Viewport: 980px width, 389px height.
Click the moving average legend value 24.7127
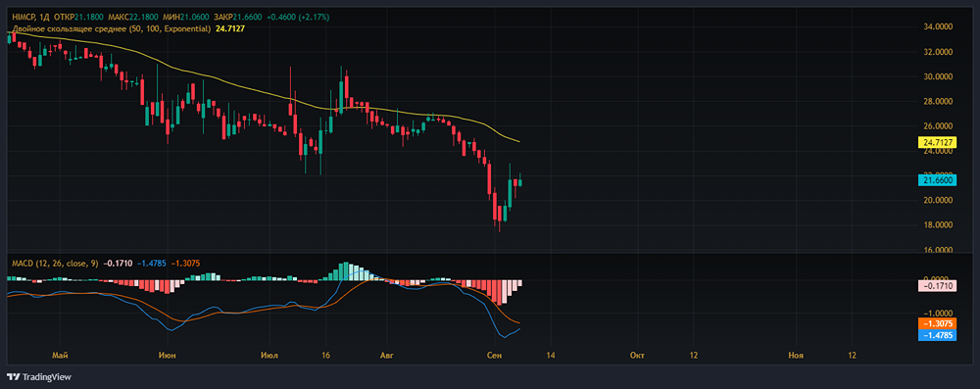point(229,28)
